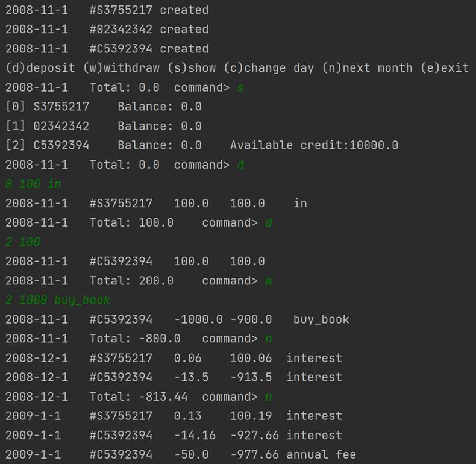The width and height of the screenshot is (476, 464).
Task: Click the 0.06 interest amount
Action: [x=187, y=358]
